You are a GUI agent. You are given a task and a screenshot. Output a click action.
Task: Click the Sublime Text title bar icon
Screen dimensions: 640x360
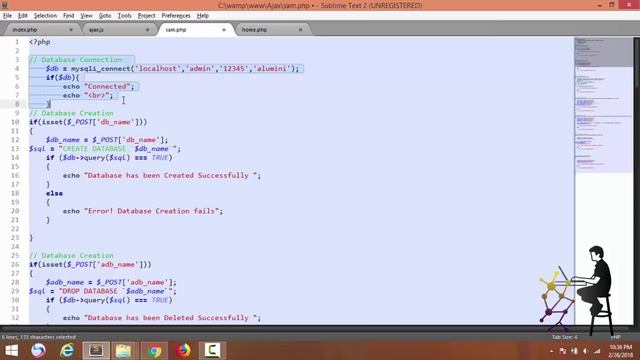click(x=4, y=5)
